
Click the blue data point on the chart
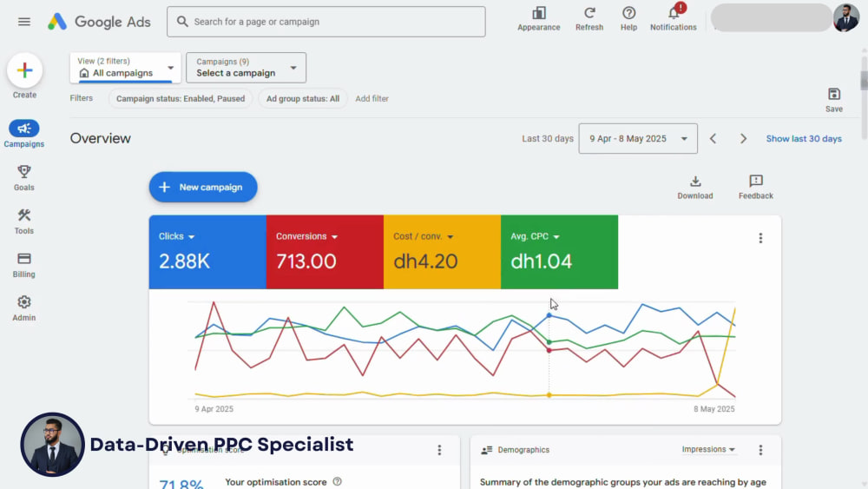pyautogui.click(x=549, y=315)
